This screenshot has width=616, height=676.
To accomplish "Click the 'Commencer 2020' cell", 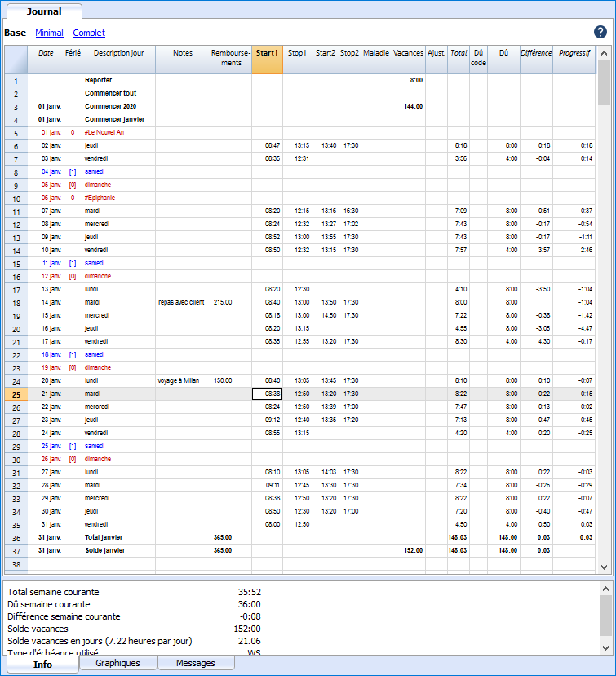I will click(x=118, y=106).
